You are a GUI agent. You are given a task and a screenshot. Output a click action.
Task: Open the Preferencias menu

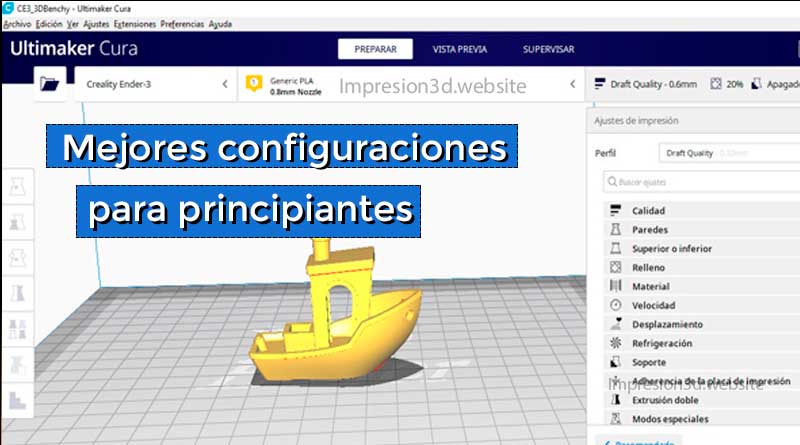pyautogui.click(x=182, y=24)
